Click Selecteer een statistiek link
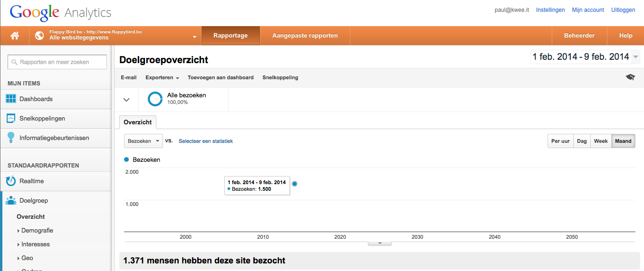The width and height of the screenshot is (644, 271). coord(206,141)
